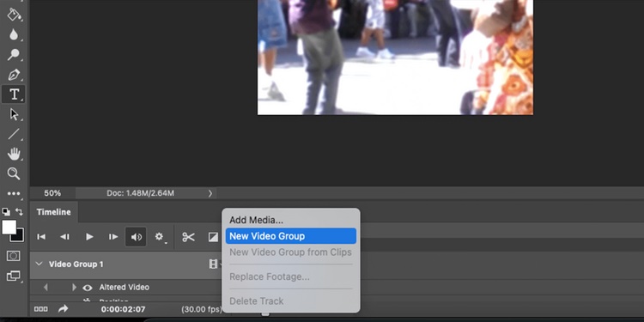
Task: Select the Blur droplet tool
Action: (14, 35)
